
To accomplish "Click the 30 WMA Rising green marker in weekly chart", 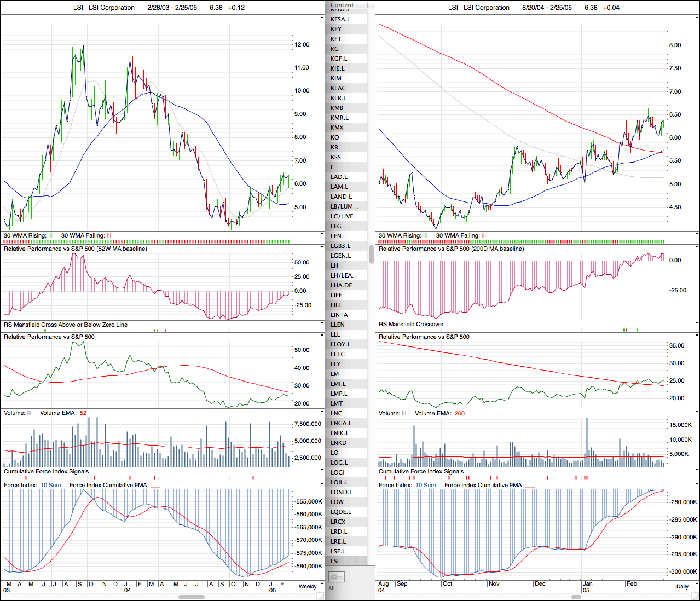I will pos(50,236).
